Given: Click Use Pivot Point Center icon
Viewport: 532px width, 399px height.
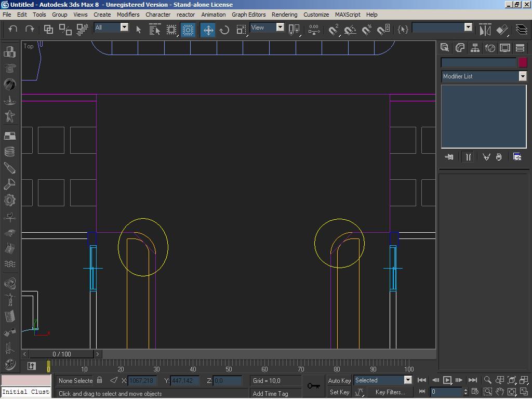Looking at the screenshot, I should click(x=294, y=30).
